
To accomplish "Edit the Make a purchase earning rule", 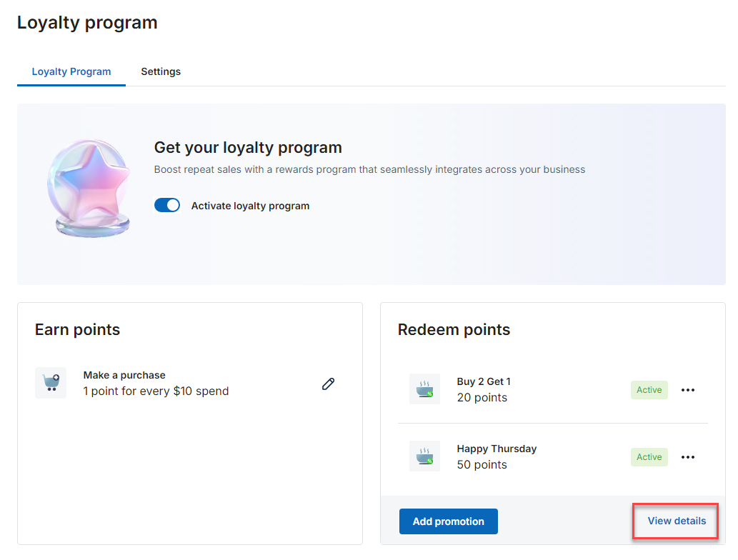I will click(x=328, y=384).
